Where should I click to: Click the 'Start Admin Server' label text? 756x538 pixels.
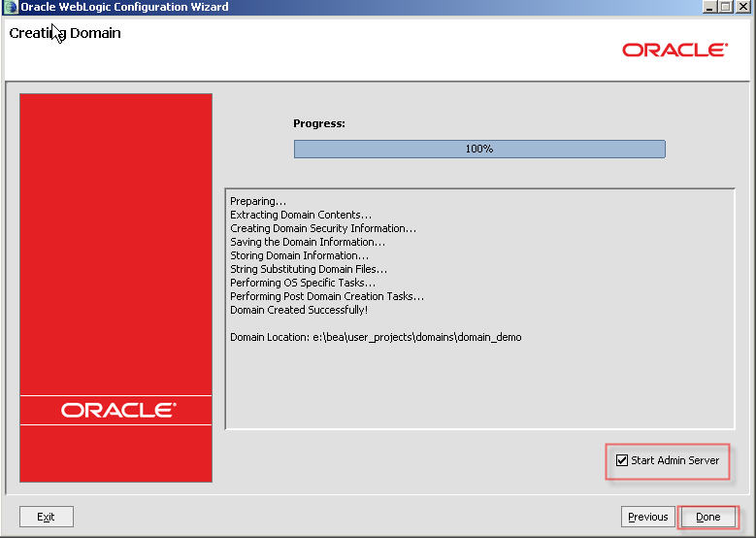[x=675, y=460]
